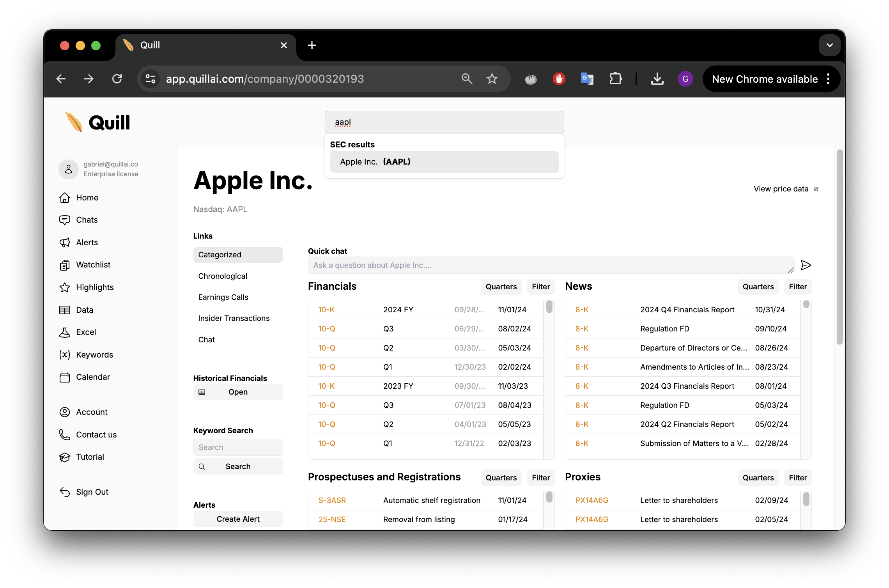Click the Keyword Search input field
The height and width of the screenshot is (588, 889).
click(238, 447)
